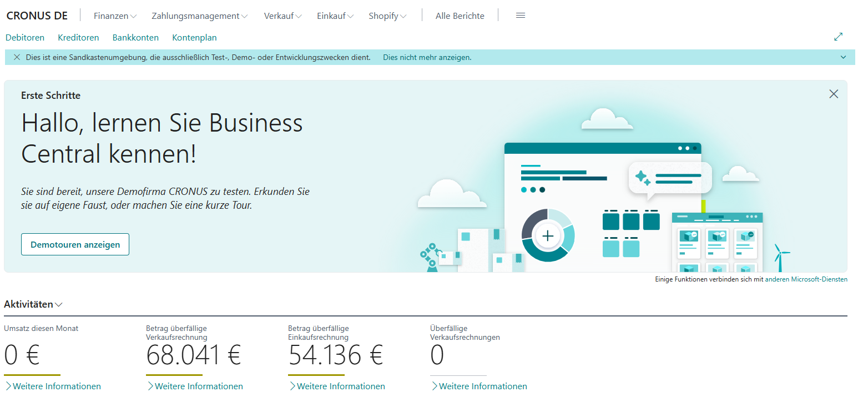868x412 pixels.
Task: Open the Einkauf menu
Action: [x=335, y=16]
